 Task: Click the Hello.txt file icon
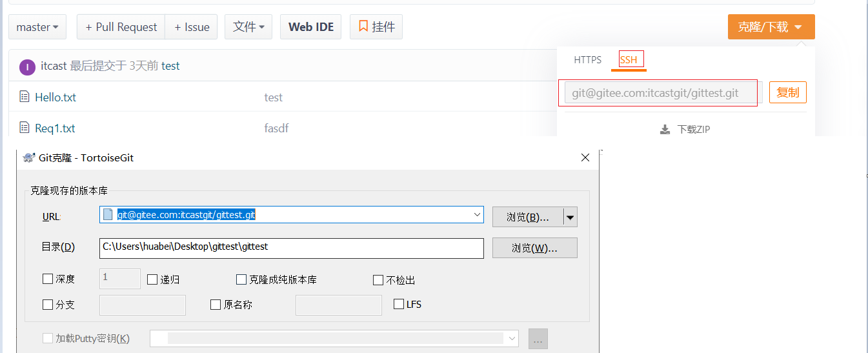point(25,97)
